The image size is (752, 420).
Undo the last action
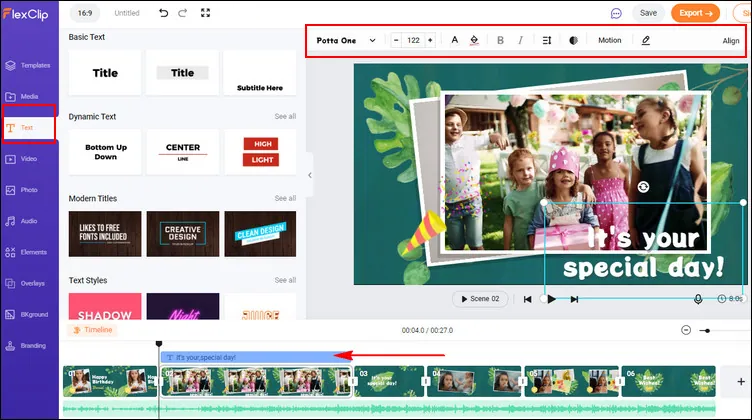164,13
